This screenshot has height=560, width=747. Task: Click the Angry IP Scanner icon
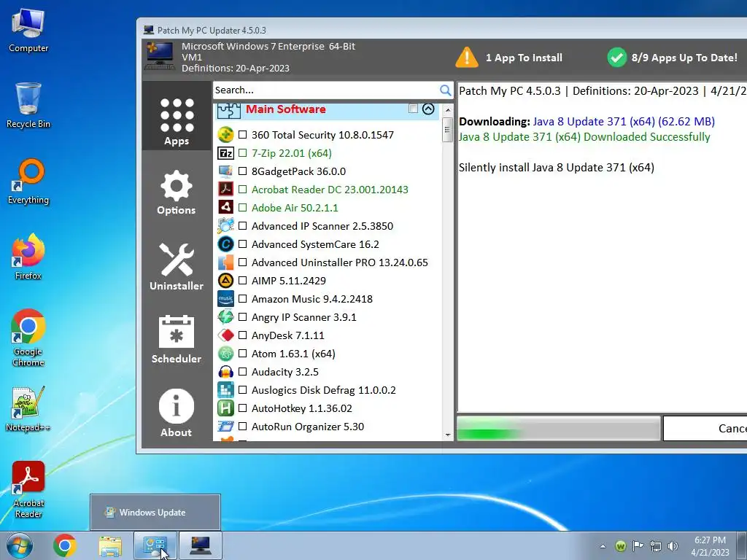226,317
